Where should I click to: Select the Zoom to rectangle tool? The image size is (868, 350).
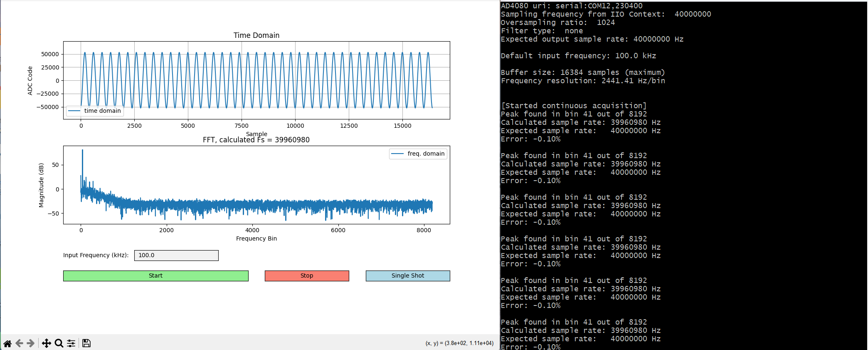[x=59, y=343]
